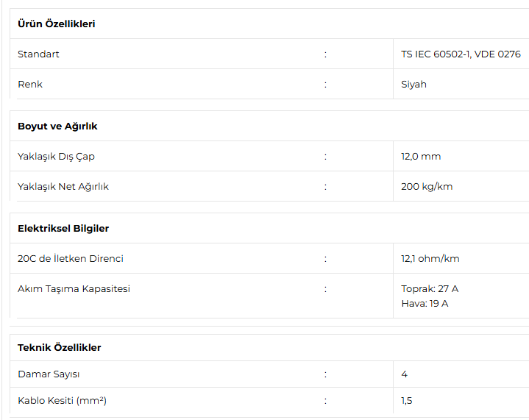The height and width of the screenshot is (420, 529).
Task: Click the Yaklaşık Net Ağırlık label
Action: pos(63,187)
